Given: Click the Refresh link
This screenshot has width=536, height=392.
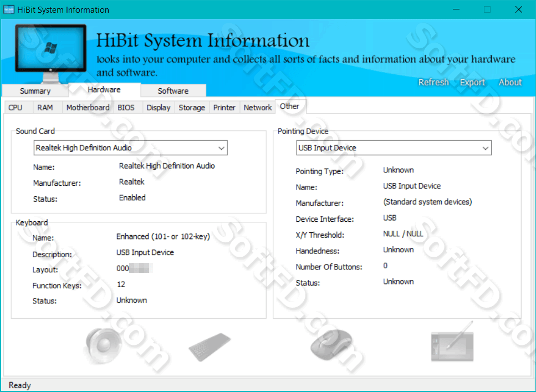Looking at the screenshot, I should pyautogui.click(x=433, y=83).
